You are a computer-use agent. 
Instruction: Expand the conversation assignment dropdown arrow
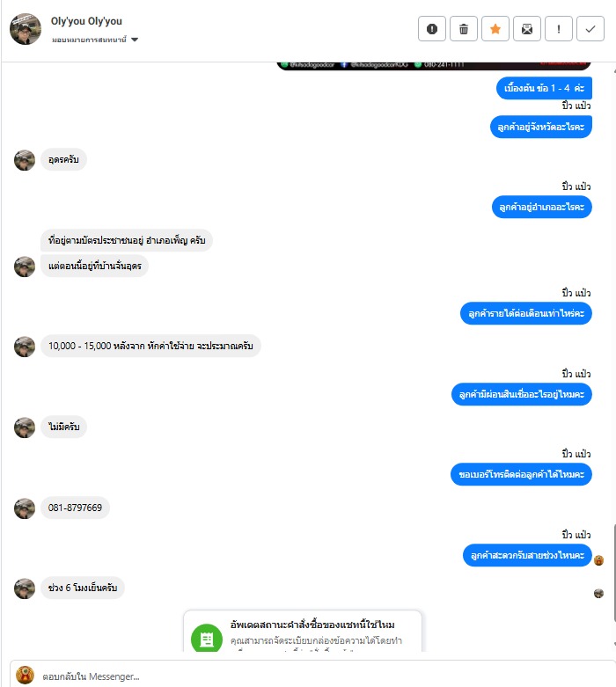[x=135, y=40]
